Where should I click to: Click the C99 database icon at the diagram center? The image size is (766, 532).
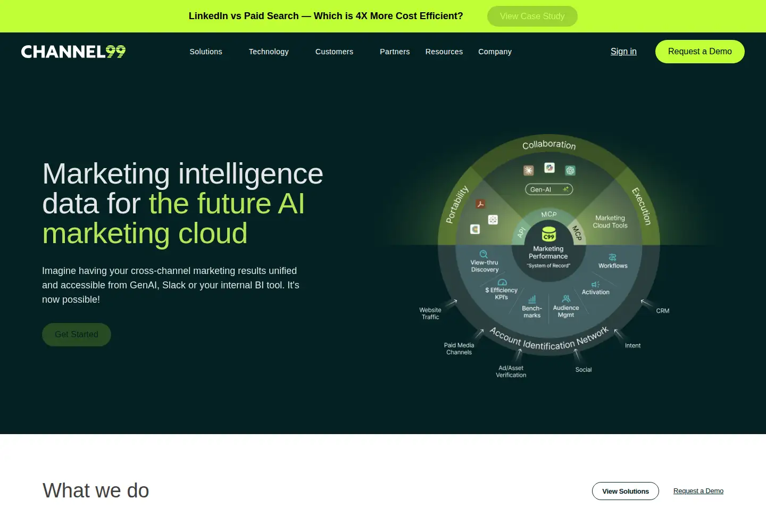(x=548, y=234)
